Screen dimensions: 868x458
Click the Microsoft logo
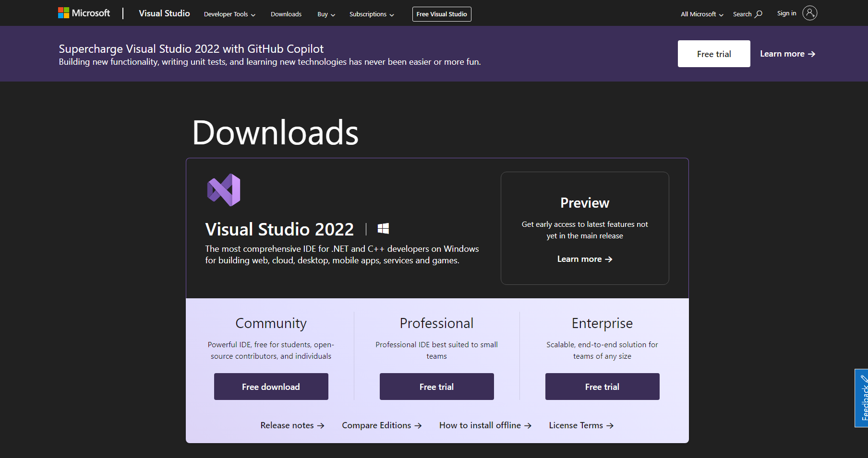tap(84, 12)
